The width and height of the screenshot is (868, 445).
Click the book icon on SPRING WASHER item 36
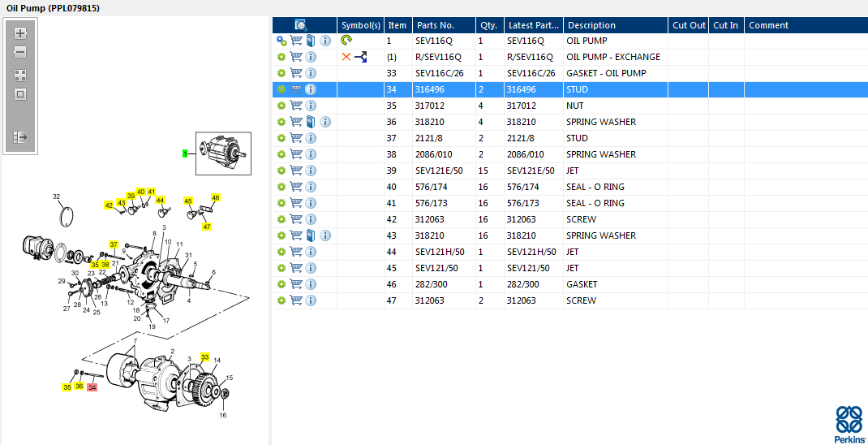[x=310, y=121]
